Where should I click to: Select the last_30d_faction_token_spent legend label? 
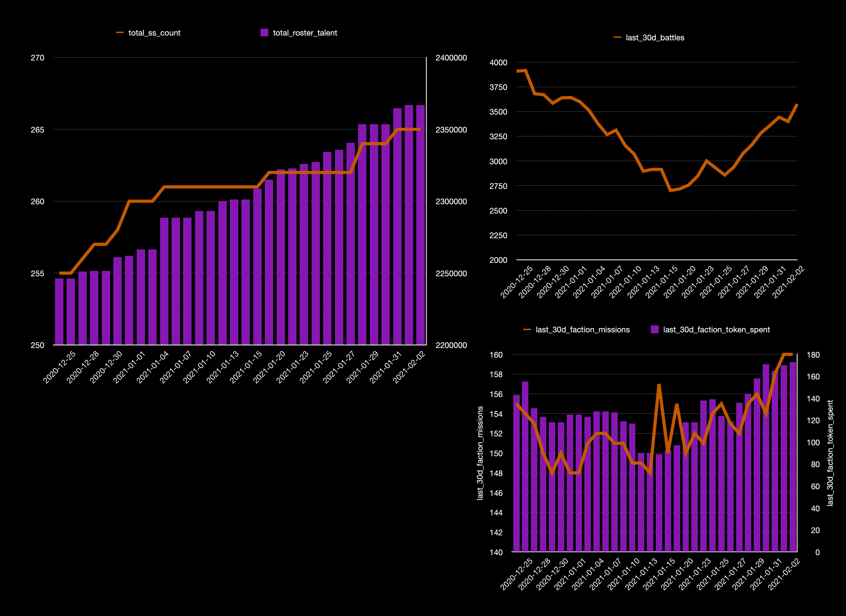coord(717,330)
